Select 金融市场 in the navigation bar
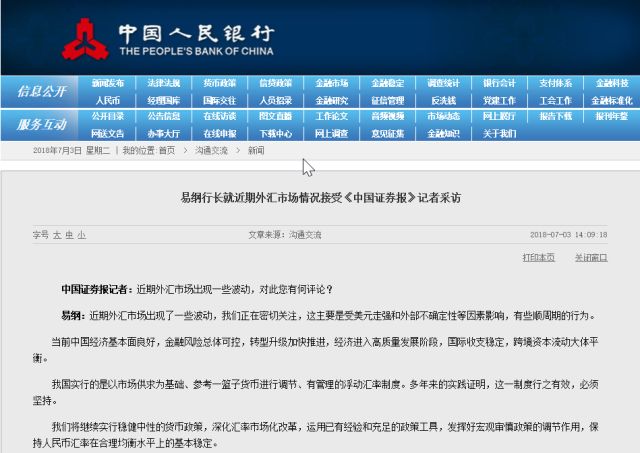This screenshot has width=640, height=453. 332,83
